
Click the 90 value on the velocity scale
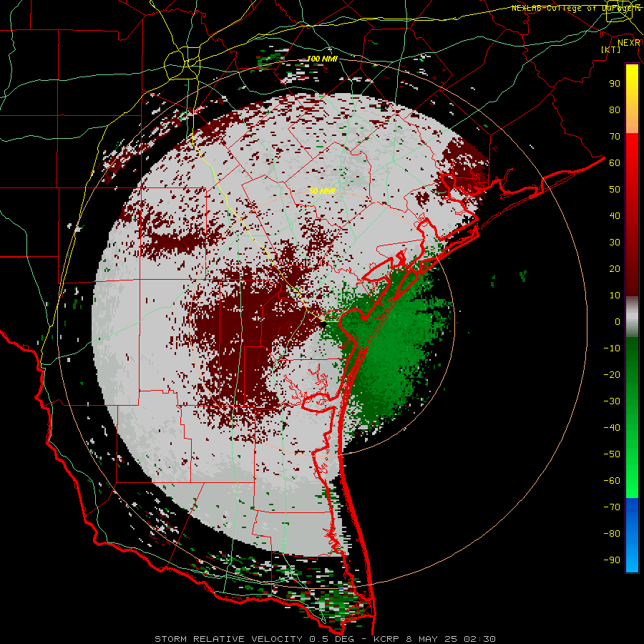pos(615,84)
